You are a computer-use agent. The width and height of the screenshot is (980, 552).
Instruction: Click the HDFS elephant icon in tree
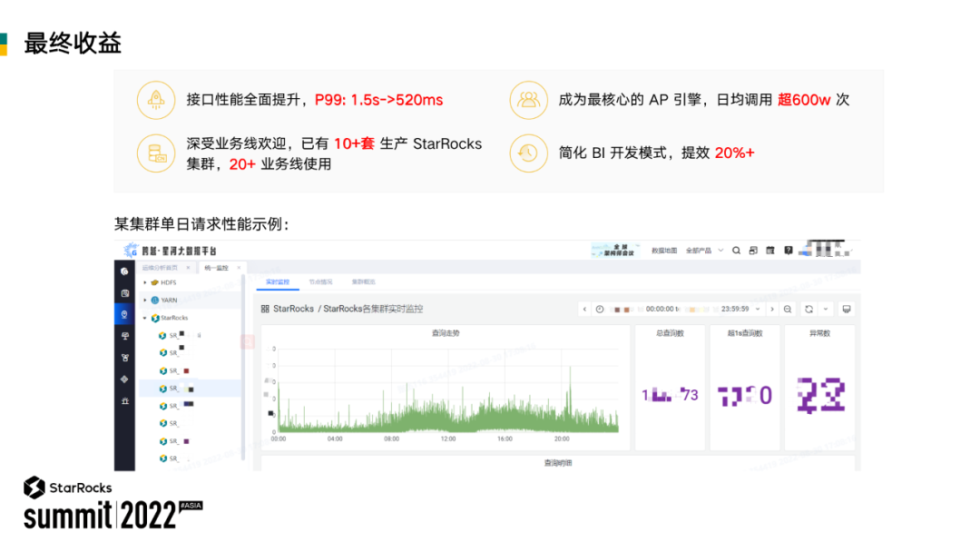tap(154, 282)
